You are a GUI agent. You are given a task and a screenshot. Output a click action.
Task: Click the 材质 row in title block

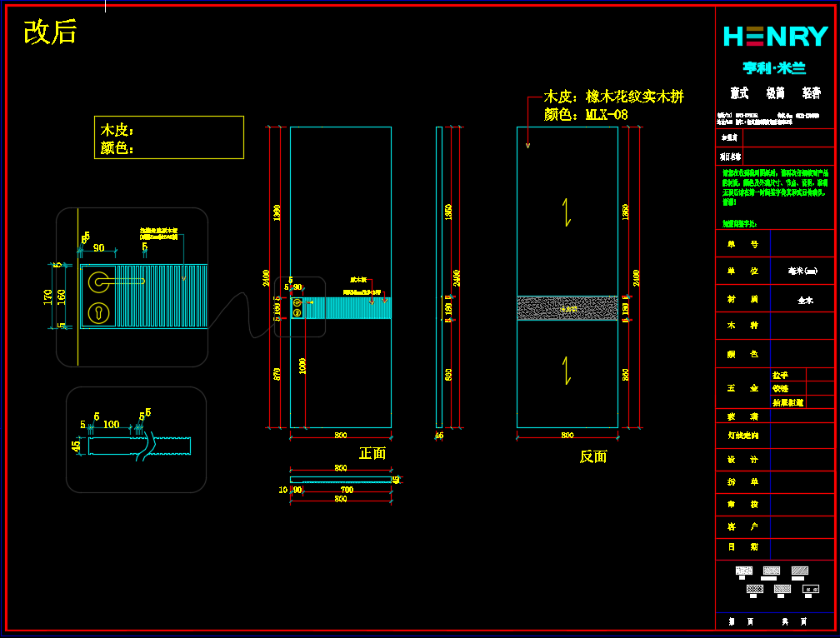pyautogui.click(x=742, y=299)
